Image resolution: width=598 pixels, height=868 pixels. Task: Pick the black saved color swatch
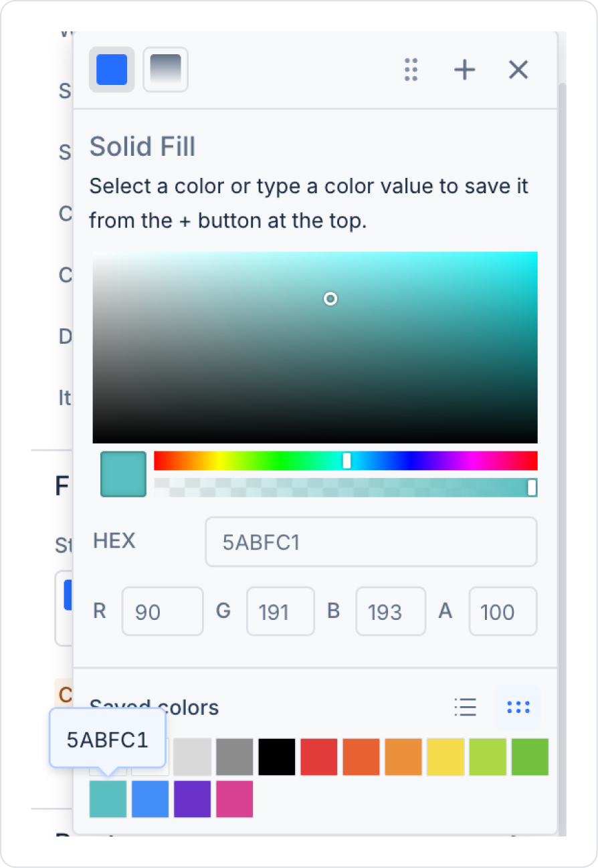coord(277,757)
